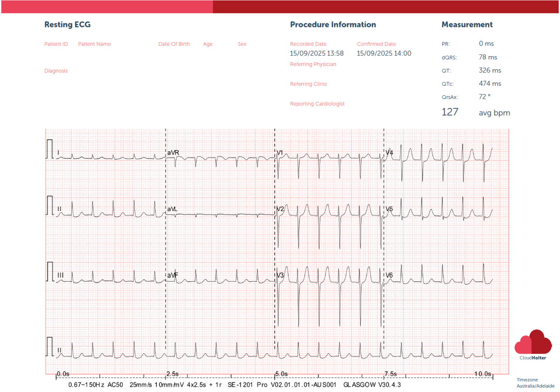Click the 7.5s time marker

pos(390,374)
